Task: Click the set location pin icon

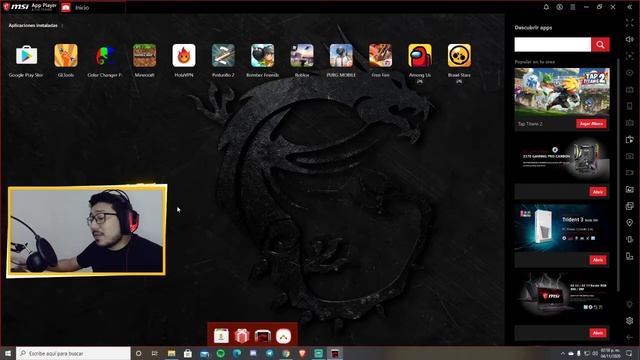Action: (630, 222)
